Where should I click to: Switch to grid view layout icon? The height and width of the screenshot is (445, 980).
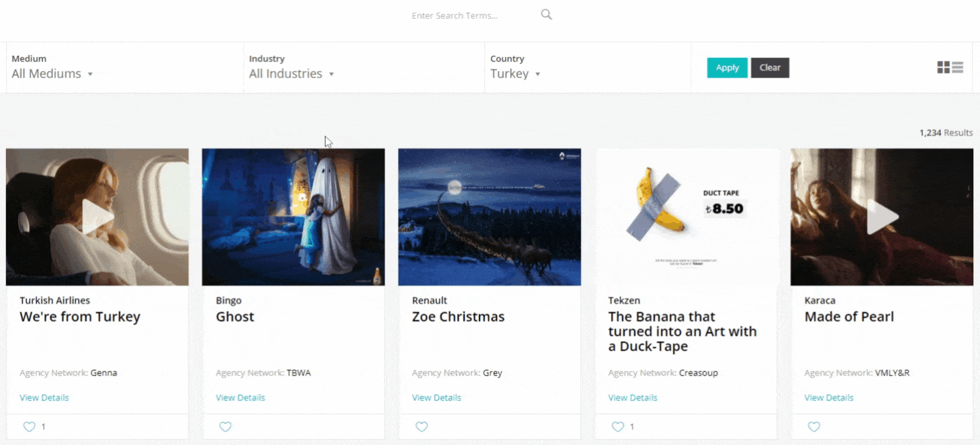[943, 67]
